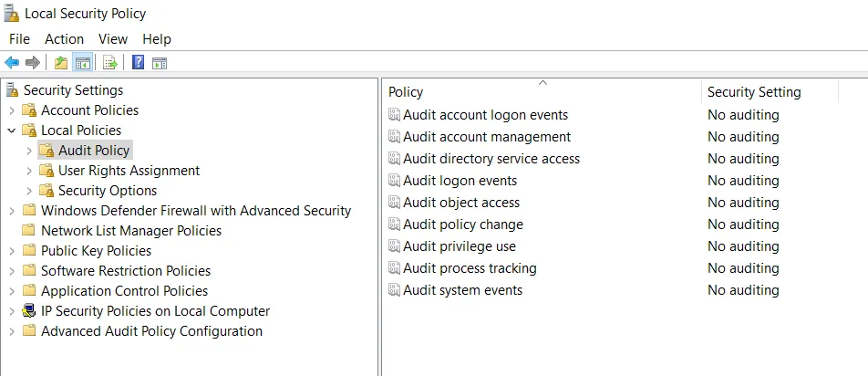Click icon beside Audit privilege use
Viewport: 868px width, 376px height.
tap(394, 245)
